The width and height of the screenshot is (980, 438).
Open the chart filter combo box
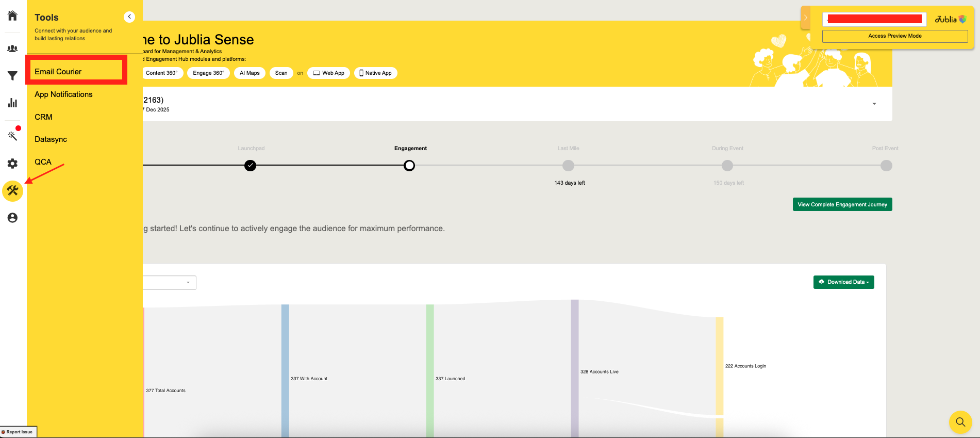click(x=170, y=283)
